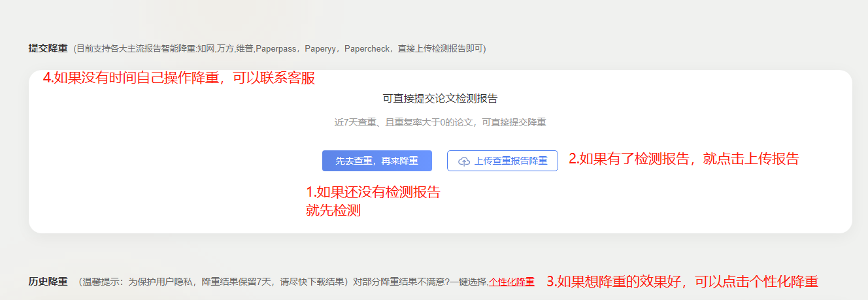Click red note 4 about 联系客服

178,78
